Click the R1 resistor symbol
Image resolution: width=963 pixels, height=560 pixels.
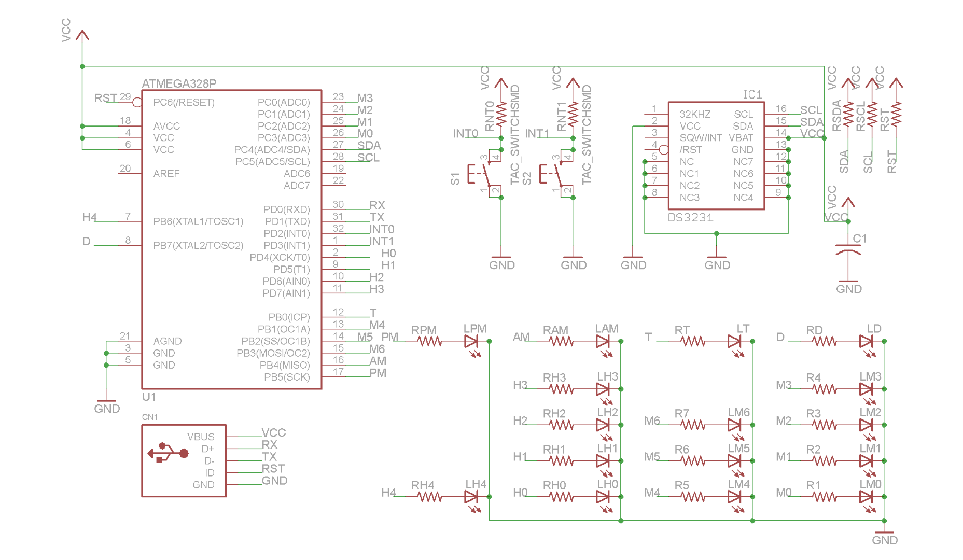825,497
